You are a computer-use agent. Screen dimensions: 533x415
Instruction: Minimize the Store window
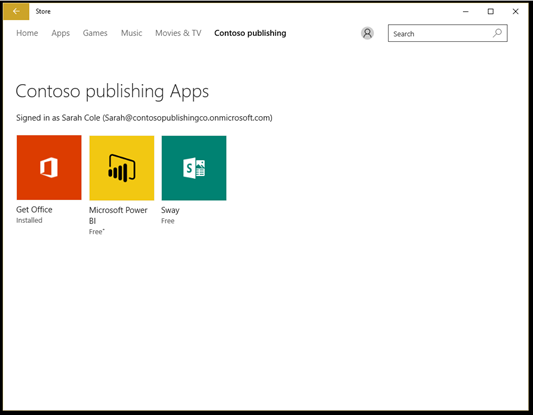tap(466, 12)
